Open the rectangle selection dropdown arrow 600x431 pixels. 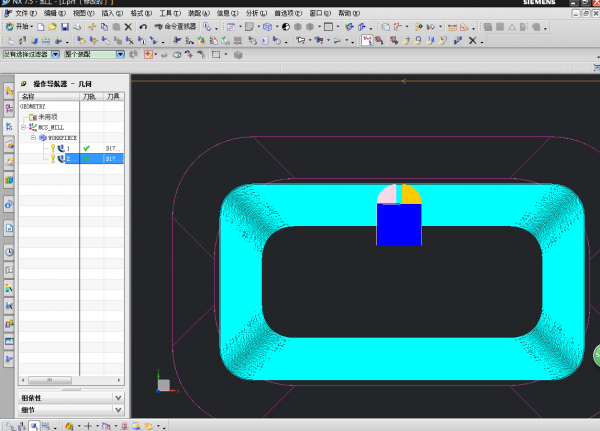tap(226, 55)
